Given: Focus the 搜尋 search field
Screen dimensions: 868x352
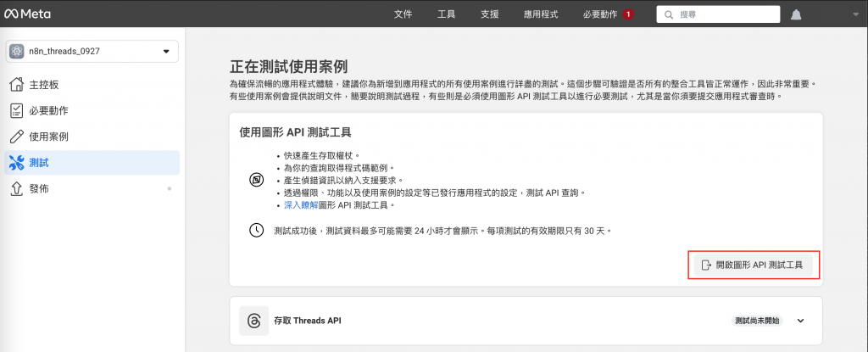Looking at the screenshot, I should (718, 14).
